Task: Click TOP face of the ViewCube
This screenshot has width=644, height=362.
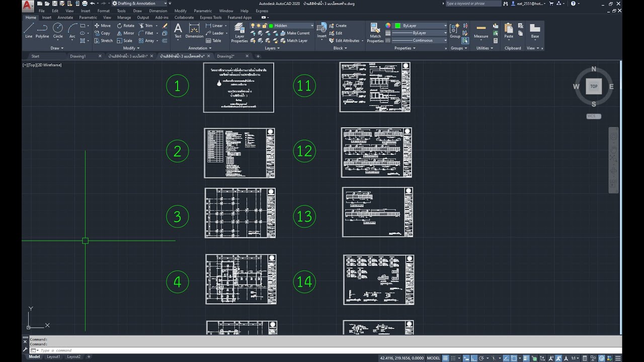Action: point(594,86)
